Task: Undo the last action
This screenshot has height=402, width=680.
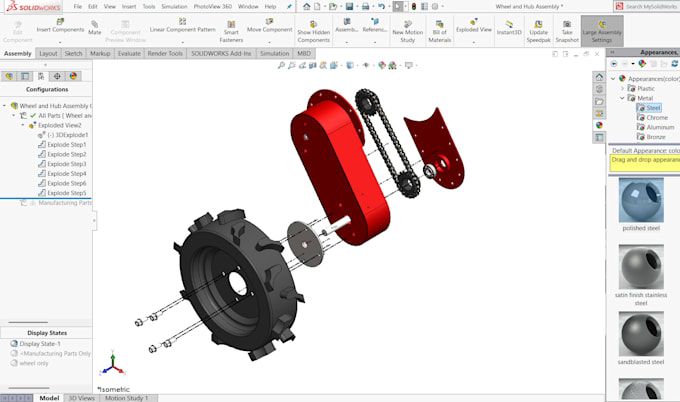Action: click(382, 7)
